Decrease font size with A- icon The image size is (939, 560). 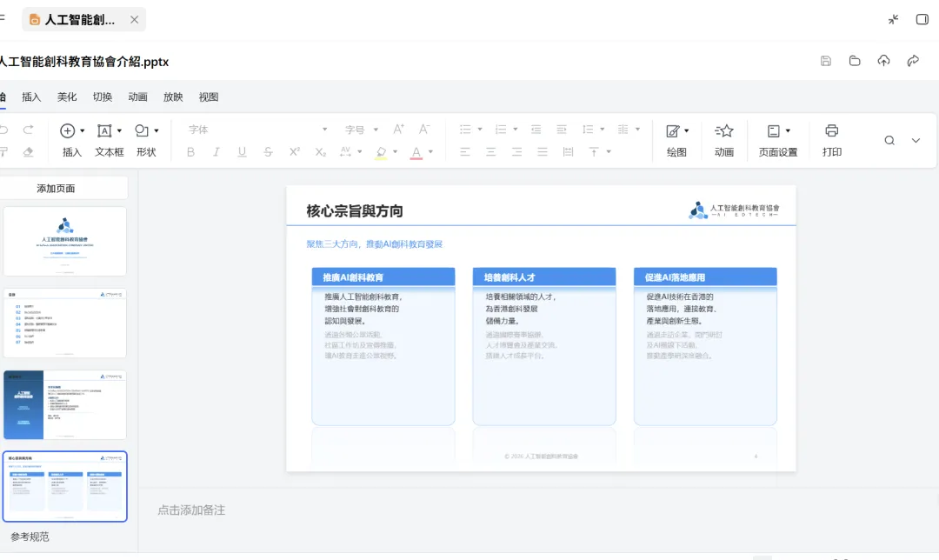pos(424,130)
